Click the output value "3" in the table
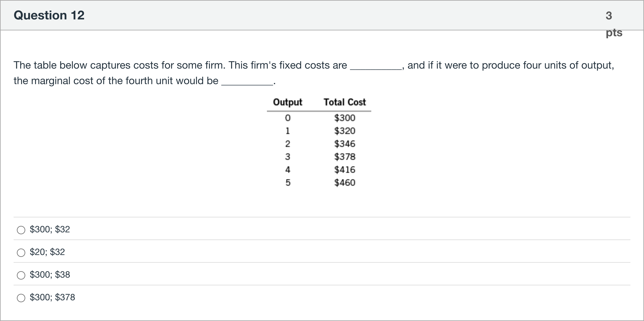The image size is (644, 321). [x=288, y=157]
